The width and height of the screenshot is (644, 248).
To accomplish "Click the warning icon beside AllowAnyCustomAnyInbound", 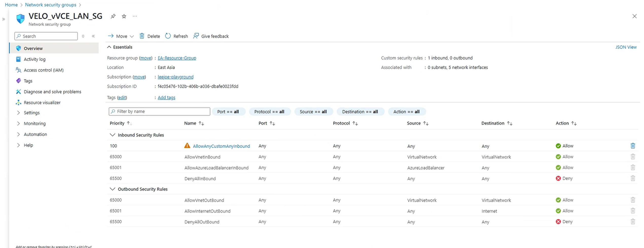I will click(x=187, y=146).
